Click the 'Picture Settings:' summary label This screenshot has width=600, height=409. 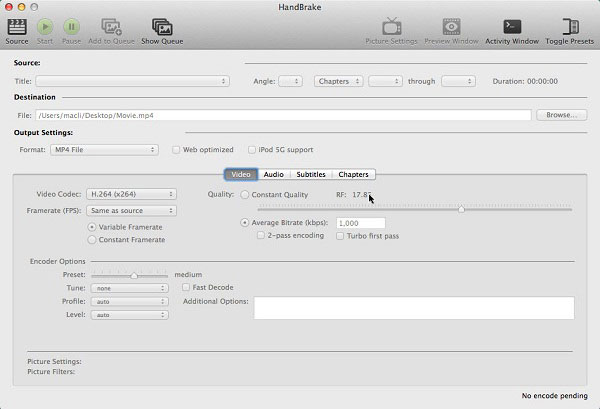click(x=54, y=362)
